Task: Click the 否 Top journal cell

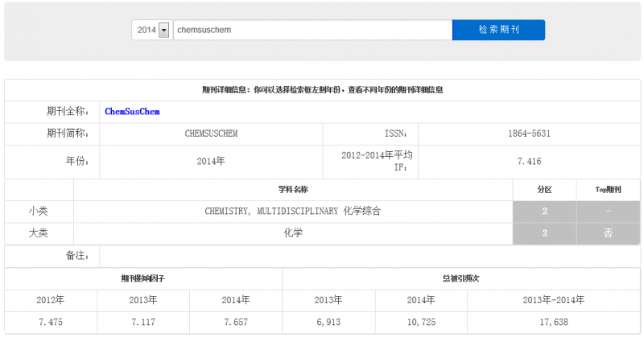Action: click(x=609, y=233)
